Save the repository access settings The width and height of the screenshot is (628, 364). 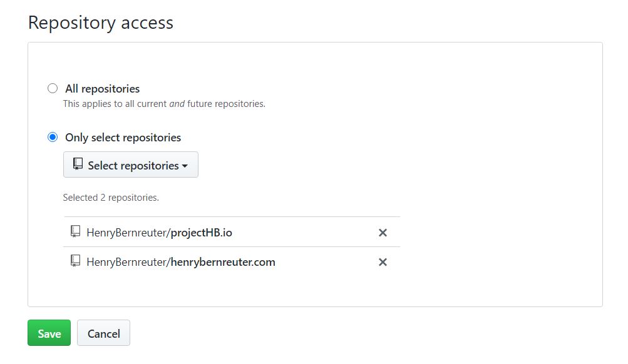(49, 333)
